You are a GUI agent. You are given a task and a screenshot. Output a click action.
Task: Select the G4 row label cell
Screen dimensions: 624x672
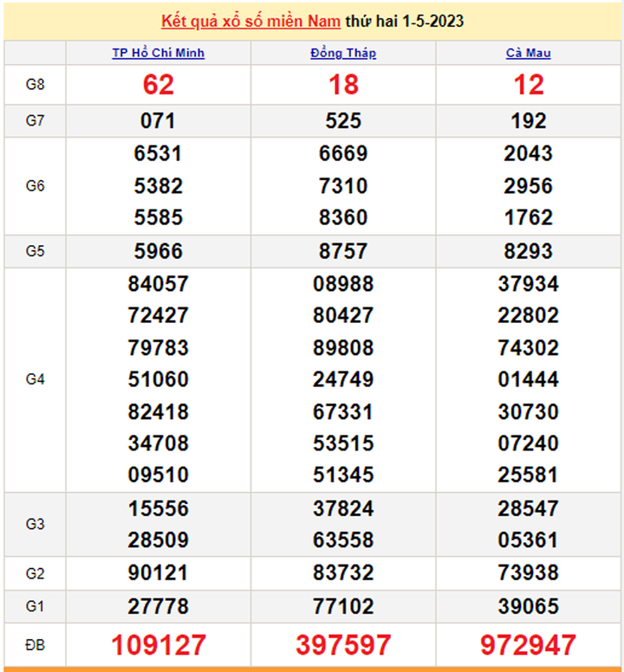35,379
